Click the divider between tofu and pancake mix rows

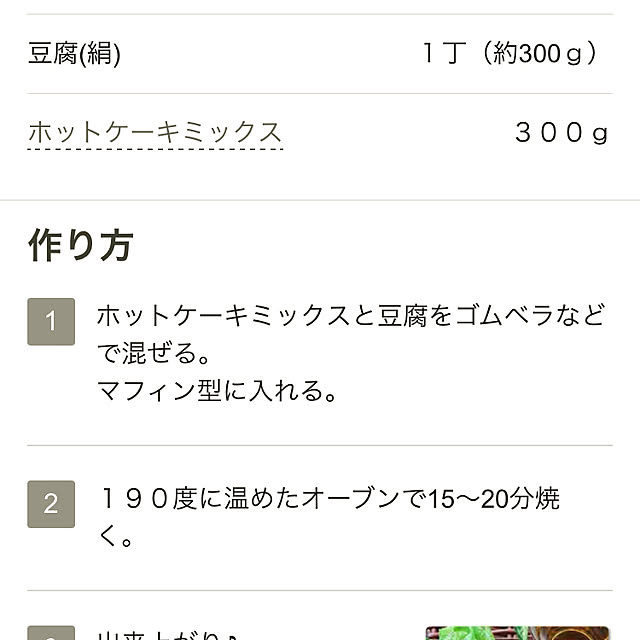click(x=320, y=94)
